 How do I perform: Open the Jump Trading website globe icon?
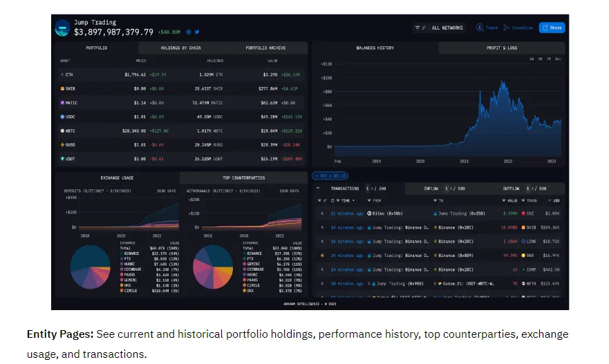point(189,32)
